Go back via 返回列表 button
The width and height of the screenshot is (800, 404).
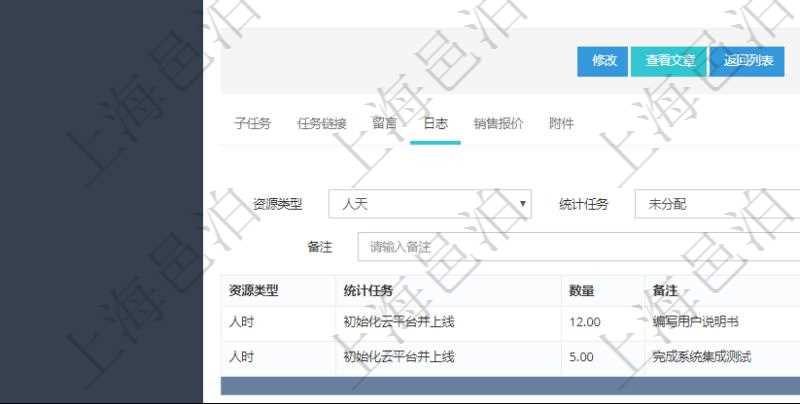[747, 61]
